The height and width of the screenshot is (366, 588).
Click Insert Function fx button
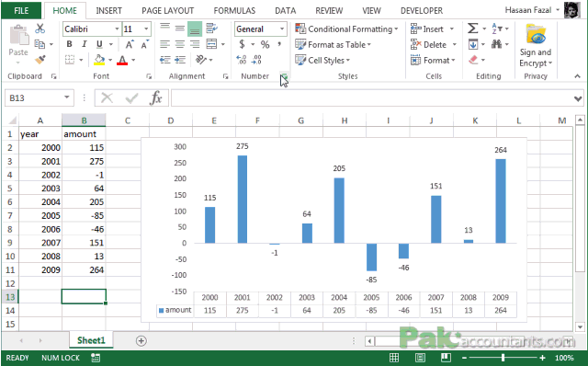(x=155, y=98)
